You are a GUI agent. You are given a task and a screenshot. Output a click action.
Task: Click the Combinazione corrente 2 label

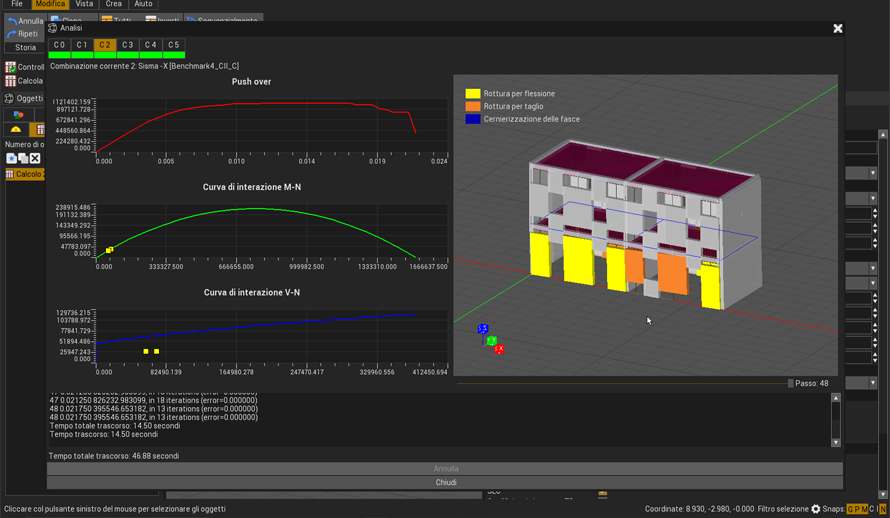point(144,66)
